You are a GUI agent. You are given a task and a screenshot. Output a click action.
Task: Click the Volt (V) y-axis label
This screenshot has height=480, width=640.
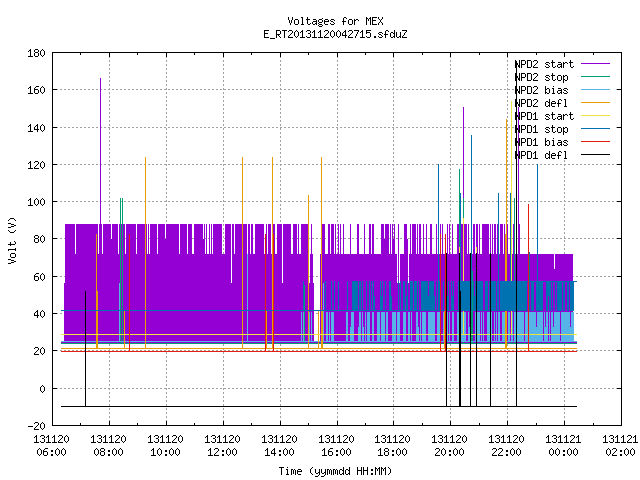pos(12,240)
